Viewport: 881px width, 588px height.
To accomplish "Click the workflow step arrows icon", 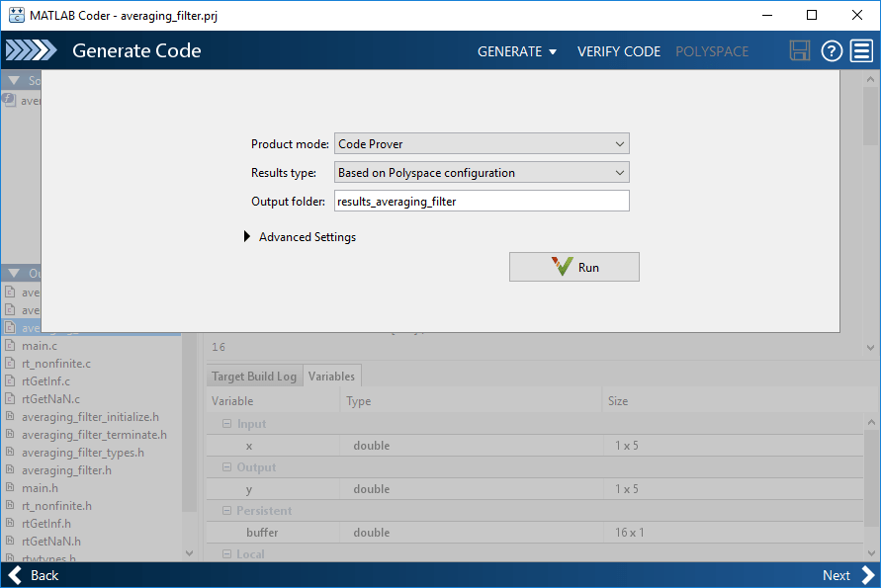I will tap(31, 50).
